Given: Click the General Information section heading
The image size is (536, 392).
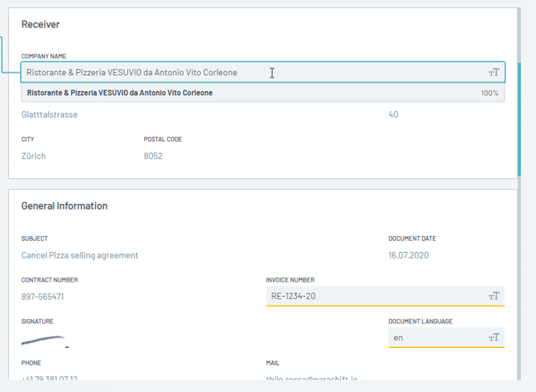Looking at the screenshot, I should coord(64,206).
